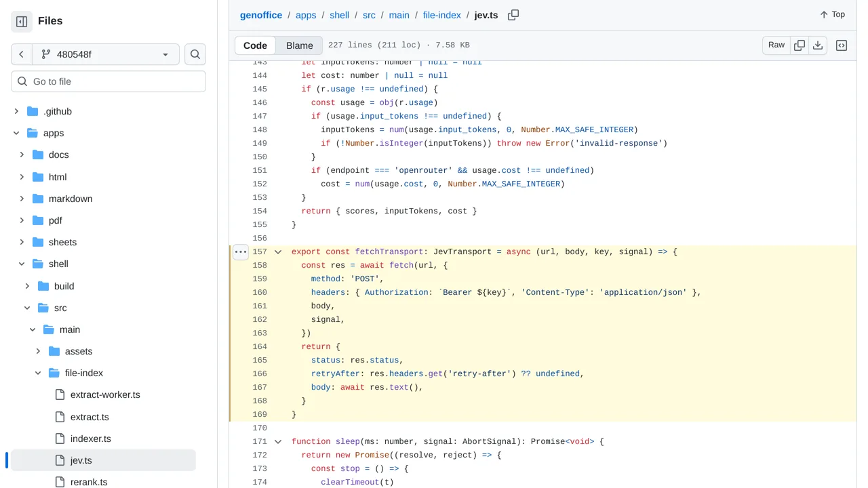Click line number 169

click(259, 414)
